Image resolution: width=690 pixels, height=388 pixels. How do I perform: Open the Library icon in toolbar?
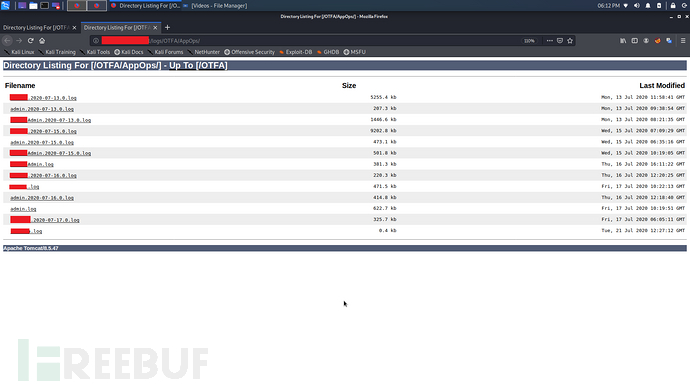623,40
